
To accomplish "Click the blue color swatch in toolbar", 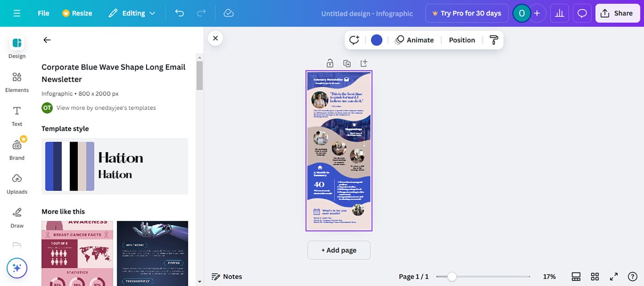I will pos(377,40).
